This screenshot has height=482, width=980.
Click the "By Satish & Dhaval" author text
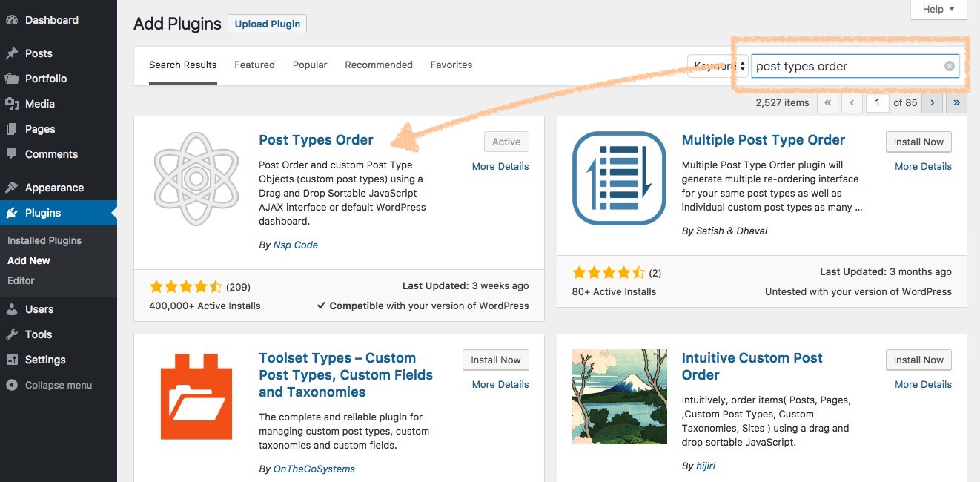click(x=725, y=231)
